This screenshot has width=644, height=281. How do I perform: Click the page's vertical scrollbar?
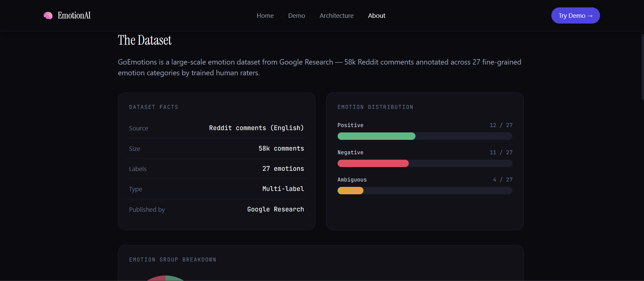[642, 67]
